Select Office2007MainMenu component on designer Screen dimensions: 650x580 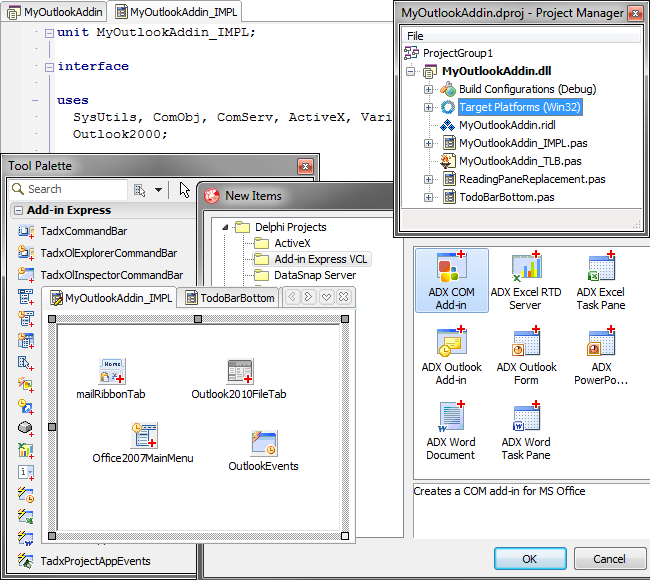pyautogui.click(x=143, y=443)
